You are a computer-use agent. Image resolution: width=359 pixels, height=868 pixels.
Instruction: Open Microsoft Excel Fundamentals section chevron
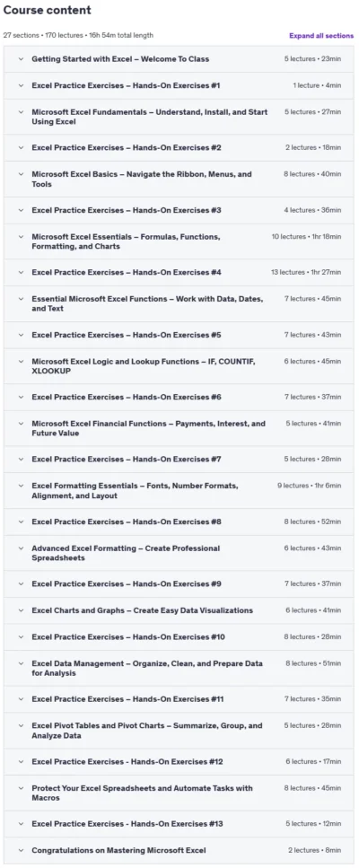21,112
